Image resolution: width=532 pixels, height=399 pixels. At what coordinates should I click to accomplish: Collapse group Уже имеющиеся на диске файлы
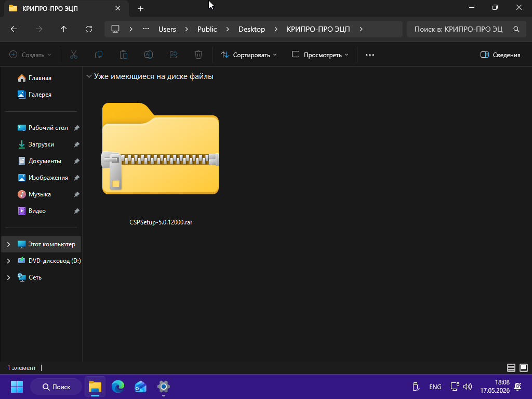coord(89,76)
